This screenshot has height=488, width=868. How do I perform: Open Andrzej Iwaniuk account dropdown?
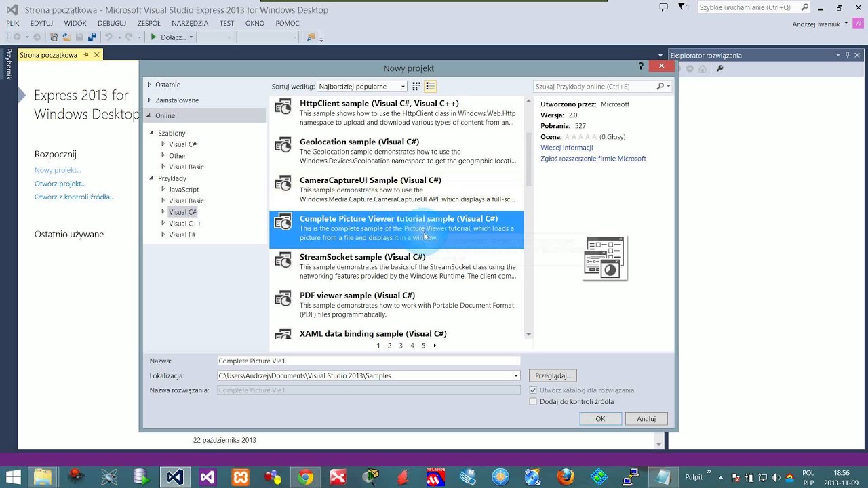[846, 24]
